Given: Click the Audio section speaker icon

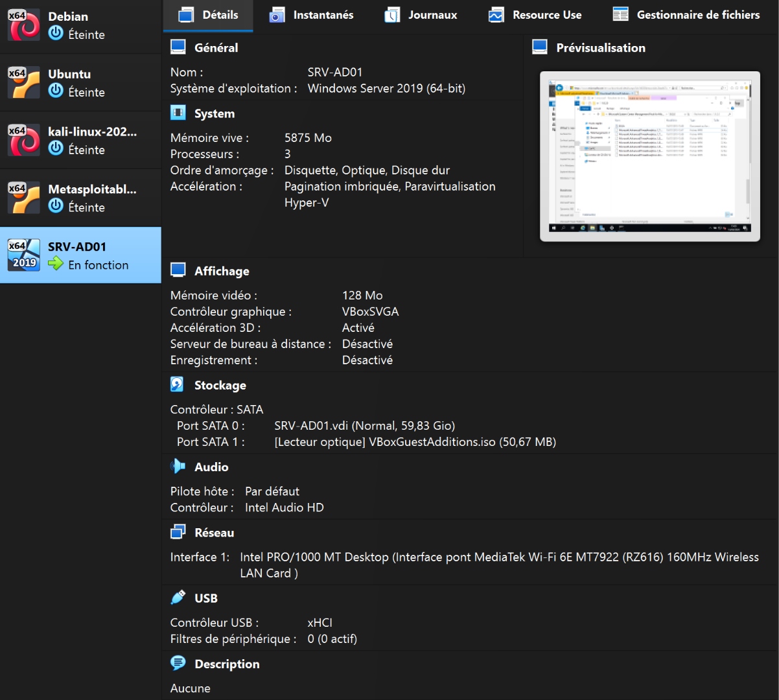Looking at the screenshot, I should pyautogui.click(x=178, y=466).
